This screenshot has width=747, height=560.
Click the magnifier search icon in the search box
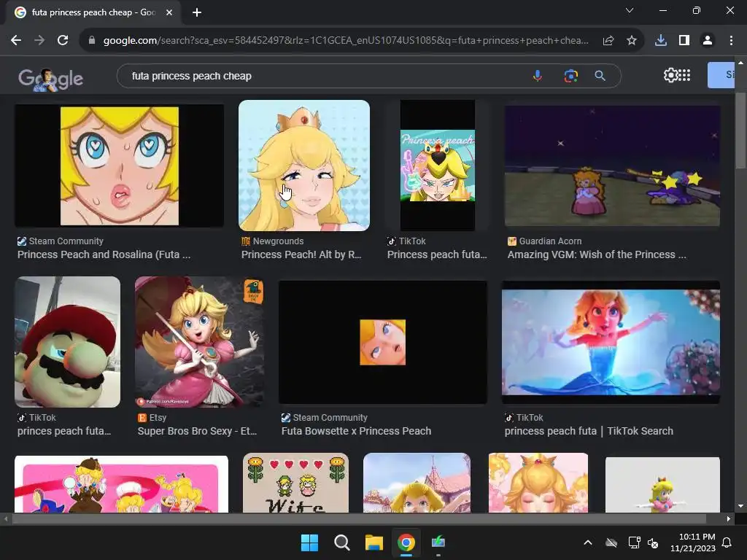600,76
